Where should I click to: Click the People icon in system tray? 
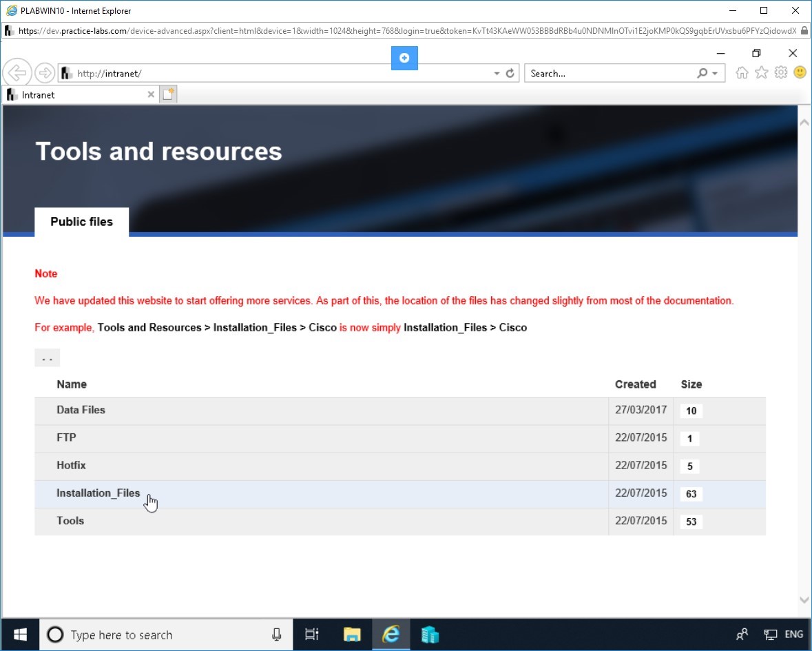pos(742,634)
